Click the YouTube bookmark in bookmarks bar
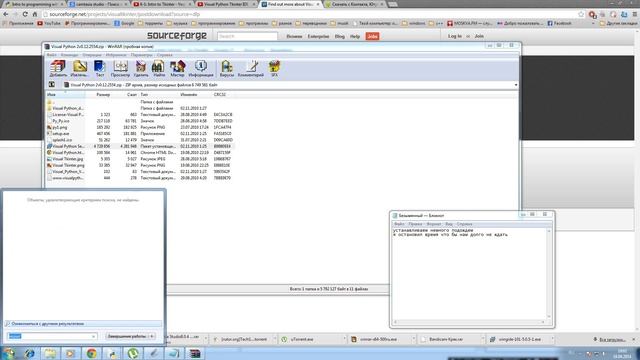This screenshot has height=360, width=640. tap(49, 23)
